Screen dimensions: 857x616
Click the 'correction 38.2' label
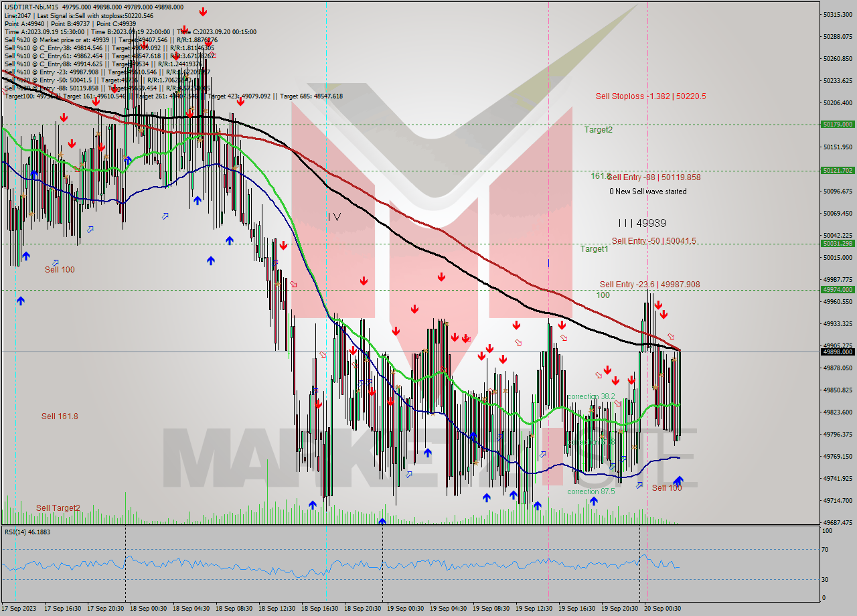point(591,396)
